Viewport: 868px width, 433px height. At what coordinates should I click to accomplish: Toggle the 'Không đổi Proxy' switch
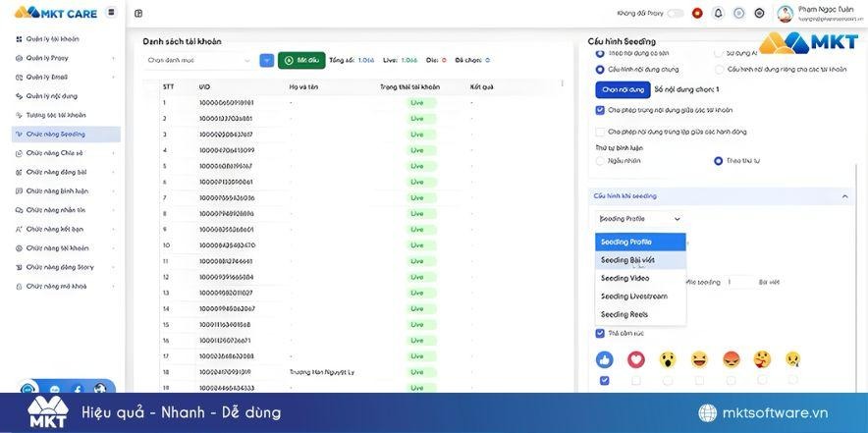(x=676, y=14)
